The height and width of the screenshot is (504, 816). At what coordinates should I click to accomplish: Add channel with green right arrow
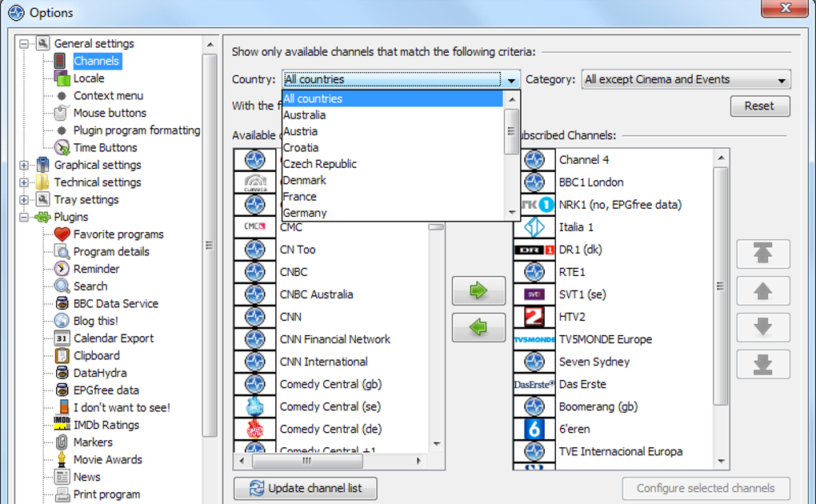[478, 290]
